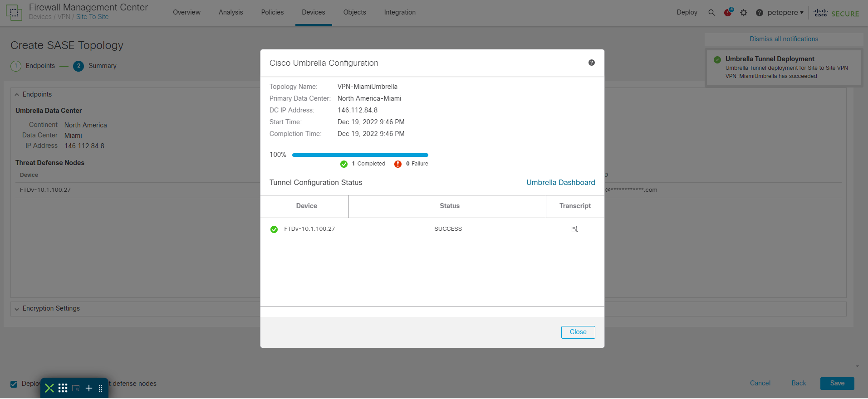Click the '1 Completed' count text
The image size is (868, 399).
click(x=368, y=164)
